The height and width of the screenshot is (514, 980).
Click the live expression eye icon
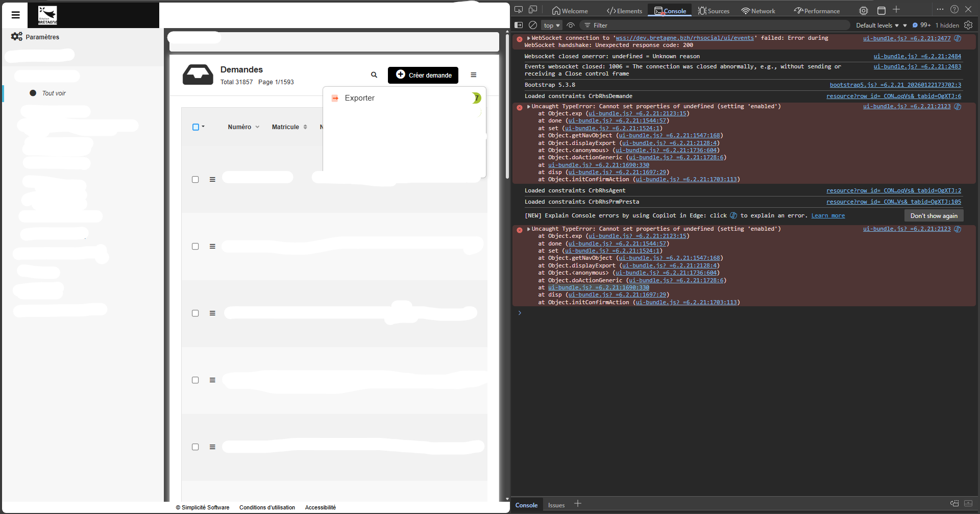571,25
